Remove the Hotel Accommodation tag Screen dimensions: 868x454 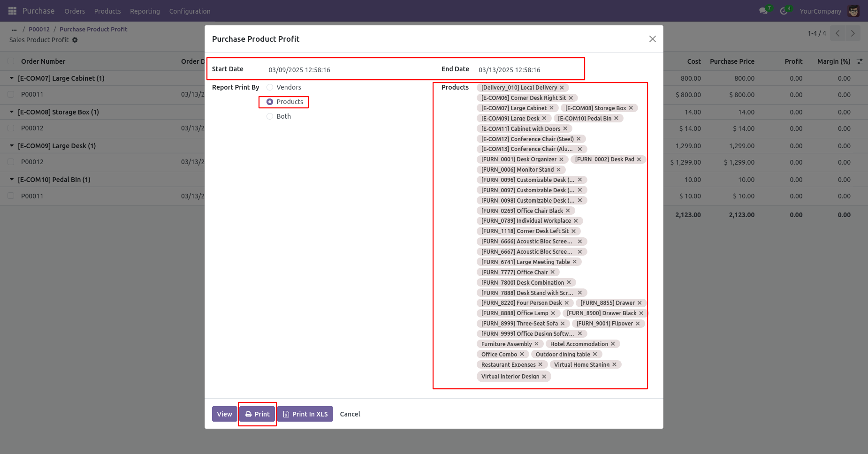613,344
